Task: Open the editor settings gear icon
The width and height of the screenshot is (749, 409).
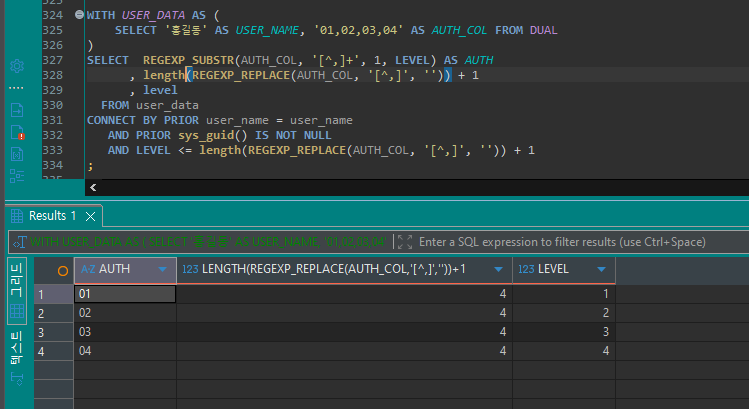Action: click(x=17, y=66)
